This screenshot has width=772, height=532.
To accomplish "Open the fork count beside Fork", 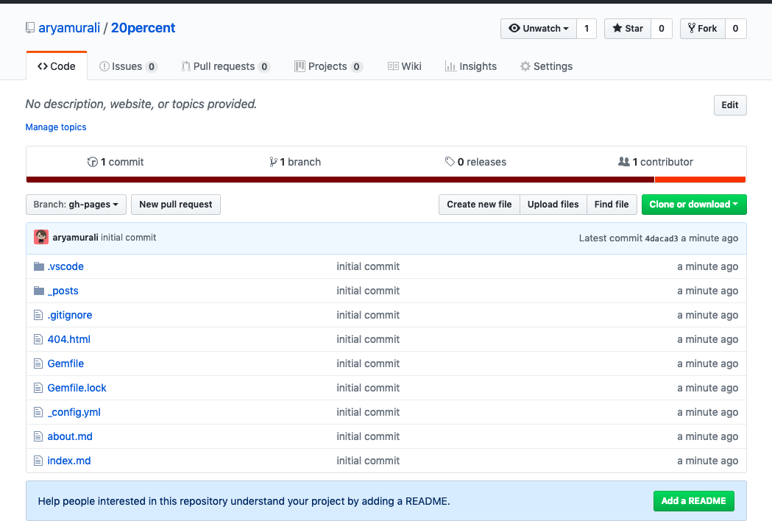I will tap(735, 29).
